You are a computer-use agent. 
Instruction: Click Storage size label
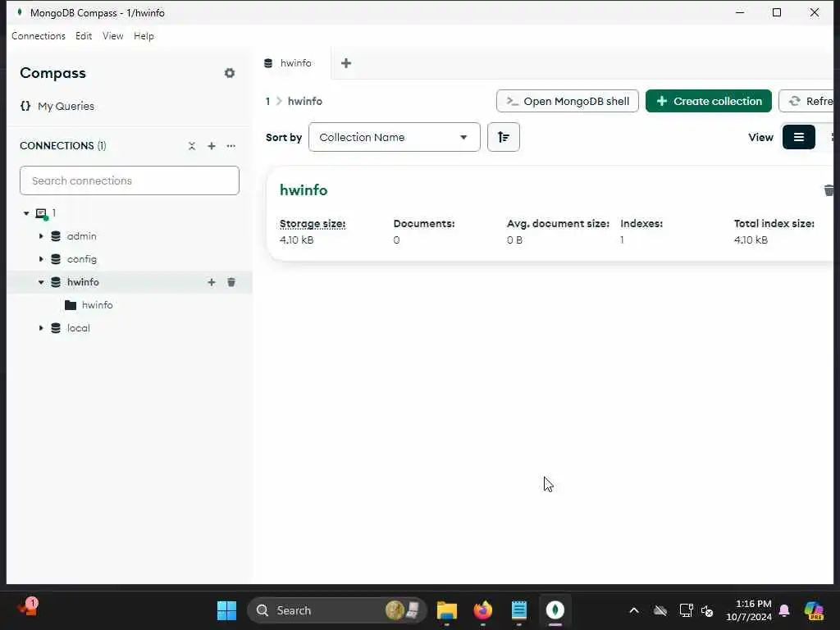313,224
